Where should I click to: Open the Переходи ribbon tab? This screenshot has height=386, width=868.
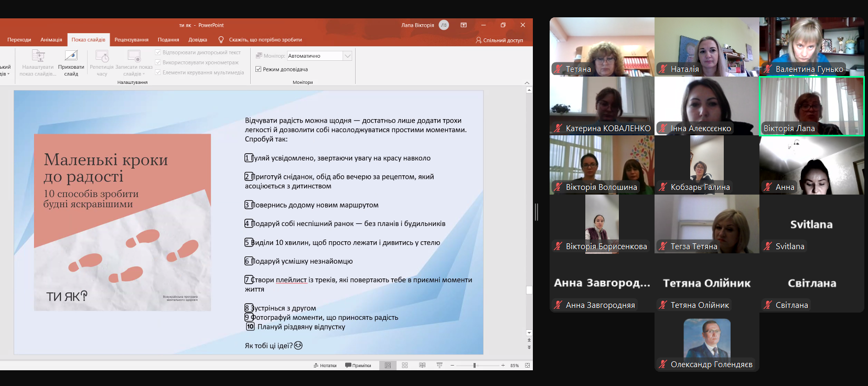pyautogui.click(x=19, y=40)
